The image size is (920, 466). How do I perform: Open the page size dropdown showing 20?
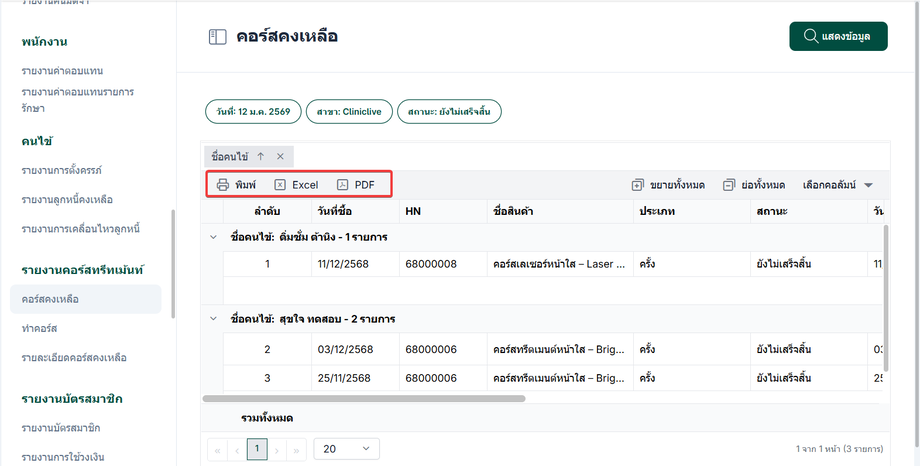pyautogui.click(x=347, y=449)
